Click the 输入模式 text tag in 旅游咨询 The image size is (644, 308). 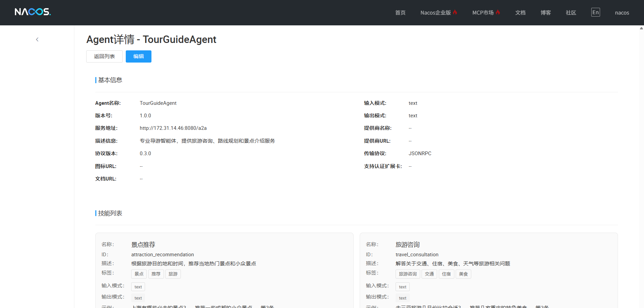(x=402, y=287)
